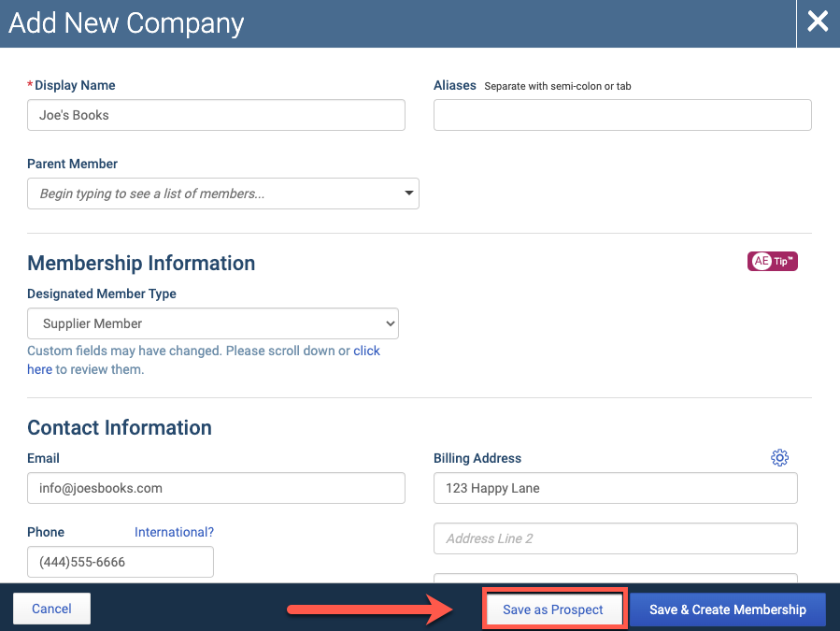Select the Billing Address label
This screenshot has width=840, height=631.
(x=477, y=458)
